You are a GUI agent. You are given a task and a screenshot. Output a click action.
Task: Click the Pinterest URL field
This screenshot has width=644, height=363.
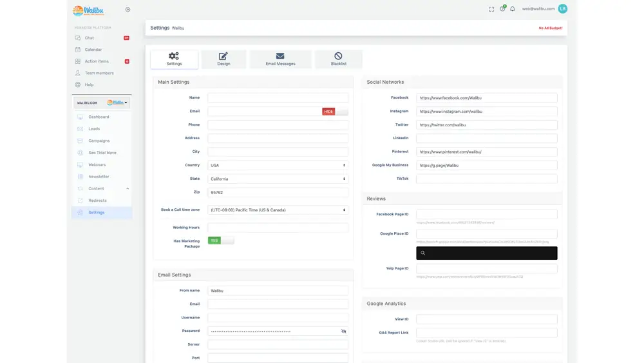click(487, 152)
